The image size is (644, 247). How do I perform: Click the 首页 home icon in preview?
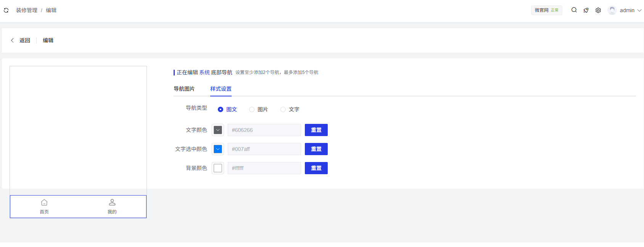point(44,202)
